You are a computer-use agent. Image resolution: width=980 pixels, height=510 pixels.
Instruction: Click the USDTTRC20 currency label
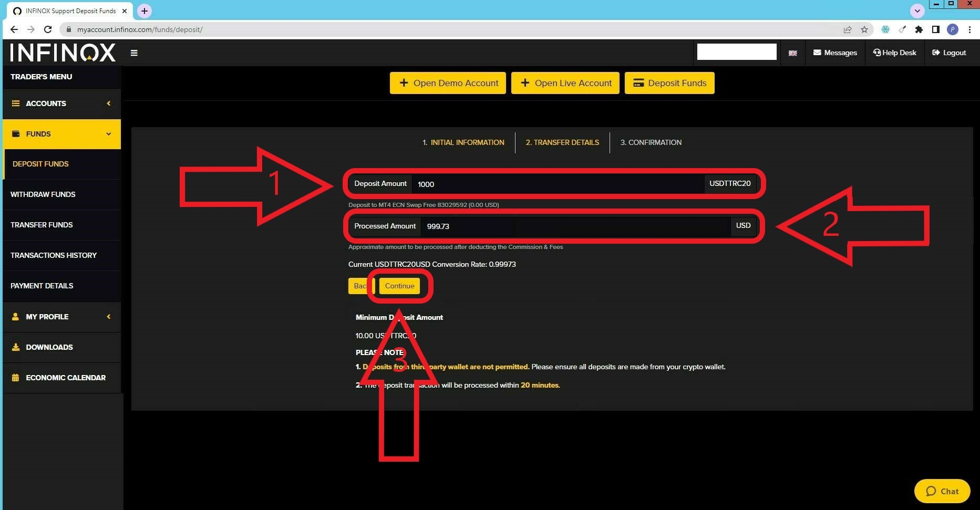coord(730,183)
